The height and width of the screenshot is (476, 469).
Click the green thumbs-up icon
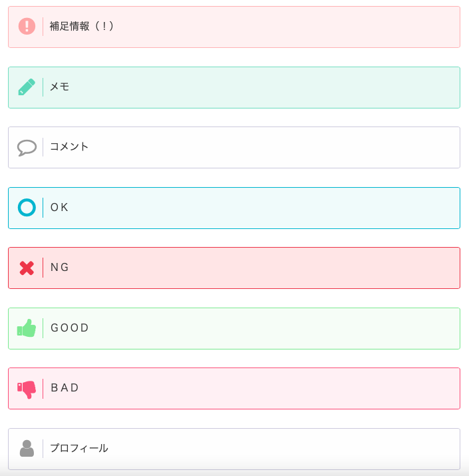pyautogui.click(x=27, y=328)
